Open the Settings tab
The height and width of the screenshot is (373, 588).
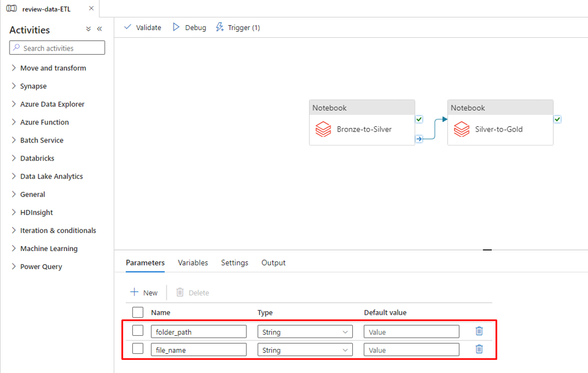point(234,263)
